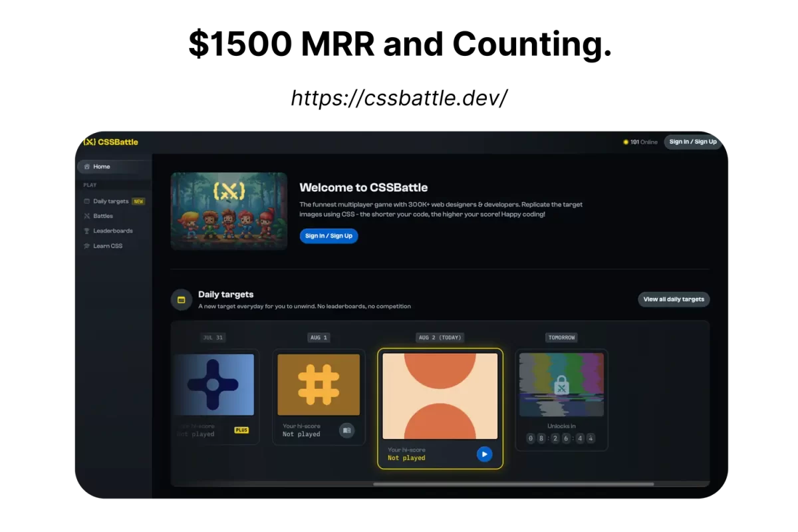Click the blue Sign In / Sign Up button

point(329,236)
